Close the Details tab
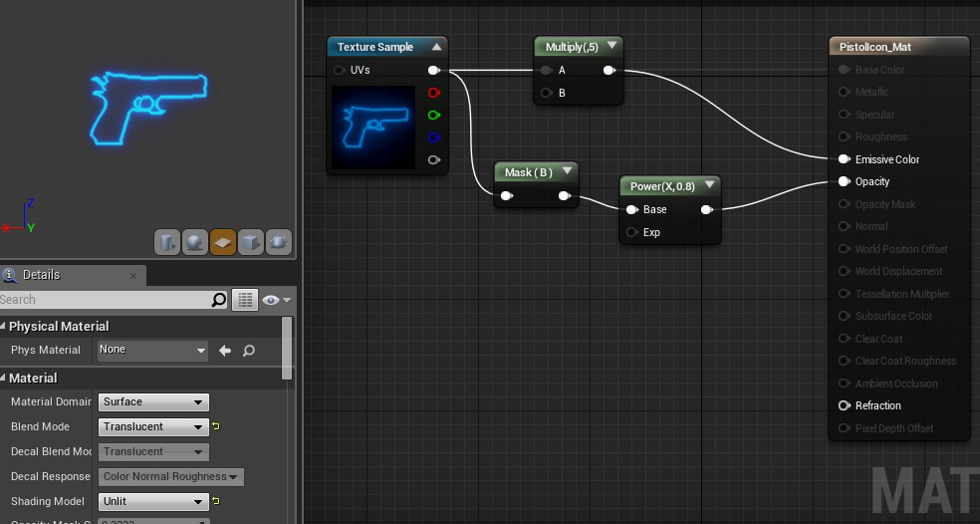980x524 pixels. (x=133, y=276)
